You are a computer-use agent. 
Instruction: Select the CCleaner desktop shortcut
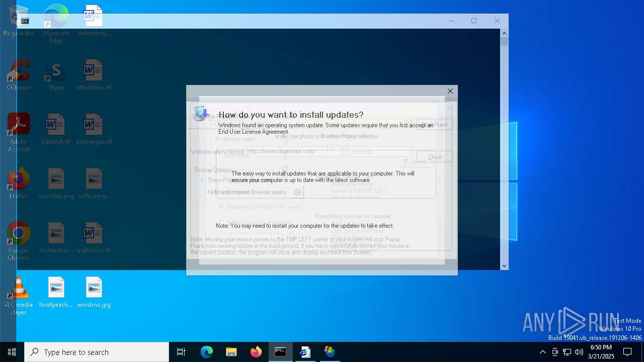coord(19,74)
